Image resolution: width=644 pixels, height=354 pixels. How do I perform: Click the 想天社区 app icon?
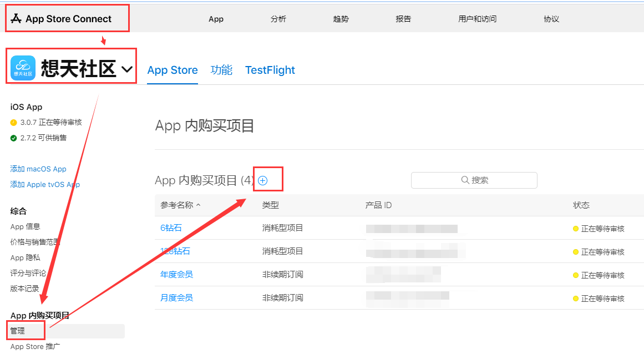(23, 68)
